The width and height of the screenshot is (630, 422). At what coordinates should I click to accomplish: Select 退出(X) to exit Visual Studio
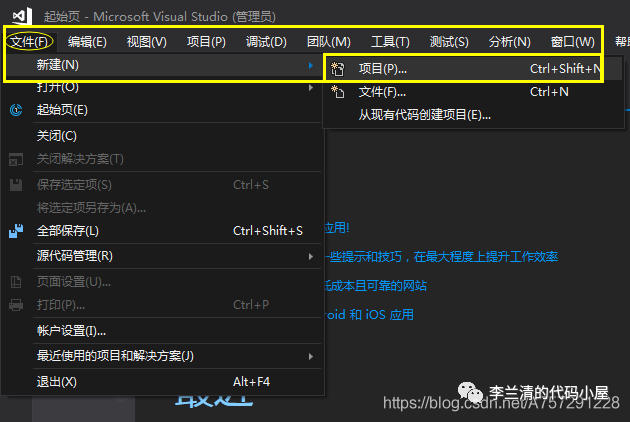pyautogui.click(x=163, y=381)
